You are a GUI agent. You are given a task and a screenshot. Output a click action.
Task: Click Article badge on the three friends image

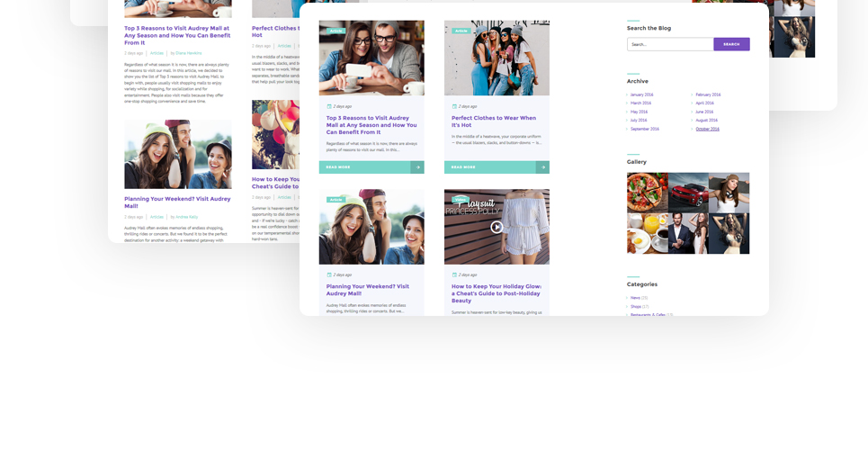pyautogui.click(x=336, y=200)
